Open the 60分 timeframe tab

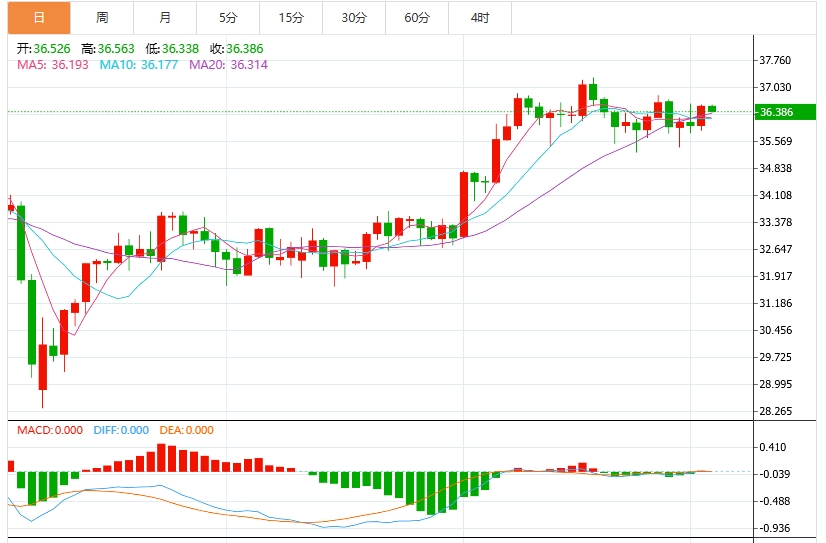[x=417, y=18]
